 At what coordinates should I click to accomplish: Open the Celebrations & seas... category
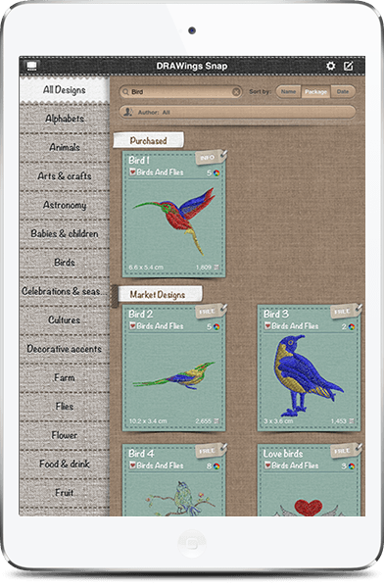pyautogui.click(x=64, y=291)
